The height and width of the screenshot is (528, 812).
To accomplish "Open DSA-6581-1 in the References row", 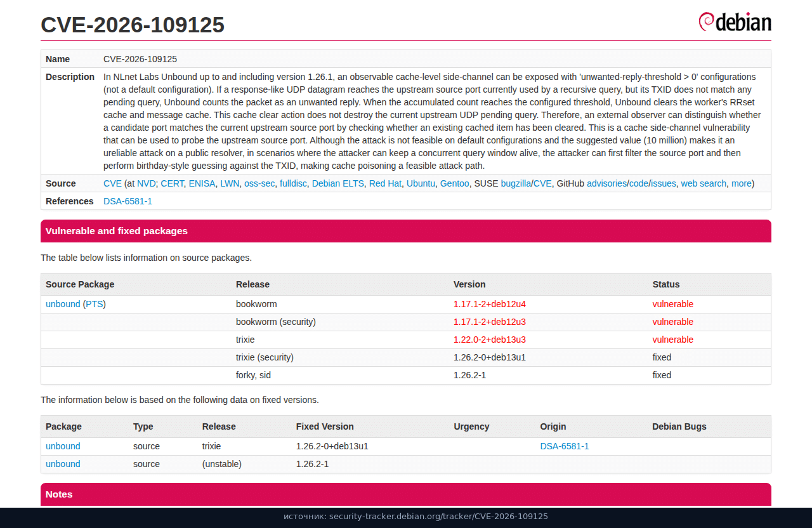I will 128,201.
